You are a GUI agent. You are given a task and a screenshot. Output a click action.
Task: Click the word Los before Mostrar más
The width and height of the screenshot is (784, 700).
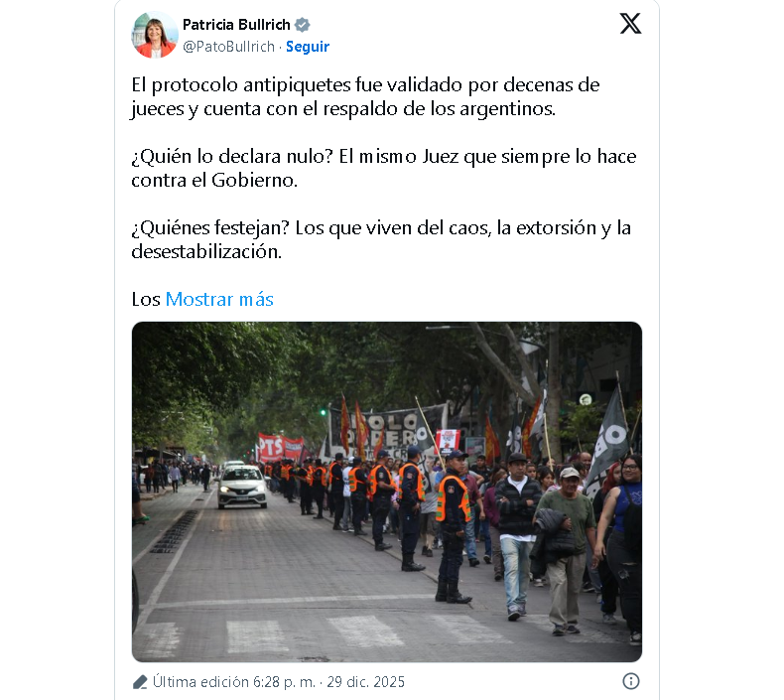tap(146, 299)
